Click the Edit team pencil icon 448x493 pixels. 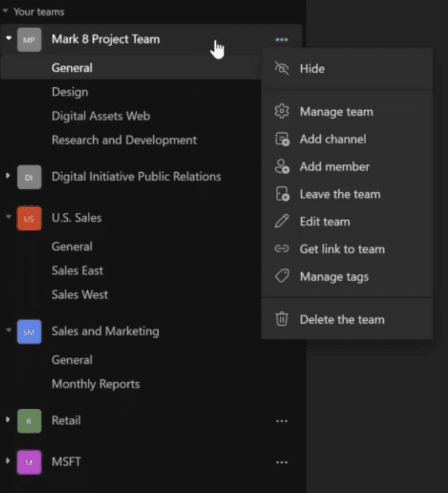(x=282, y=221)
